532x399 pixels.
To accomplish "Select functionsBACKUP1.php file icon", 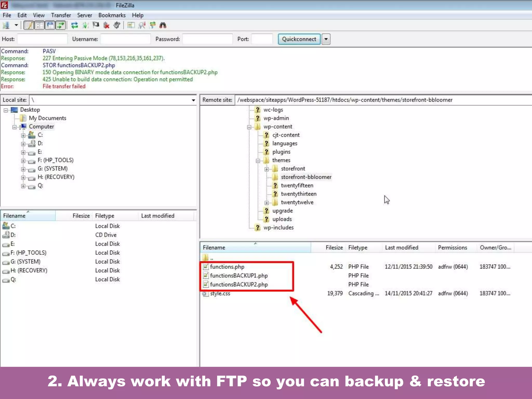I will [206, 275].
